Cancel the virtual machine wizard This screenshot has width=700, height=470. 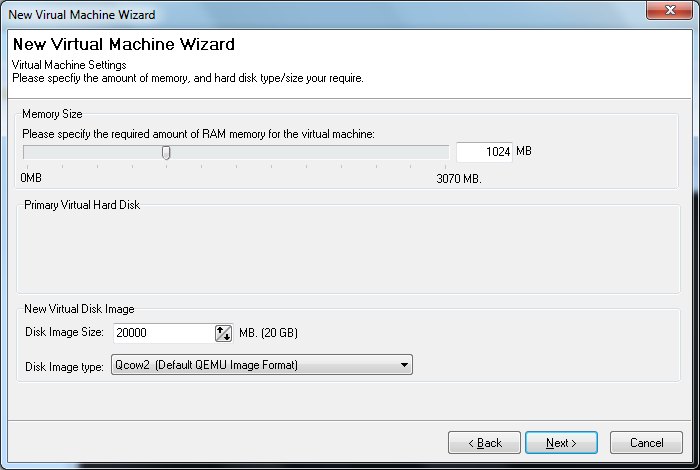646,443
